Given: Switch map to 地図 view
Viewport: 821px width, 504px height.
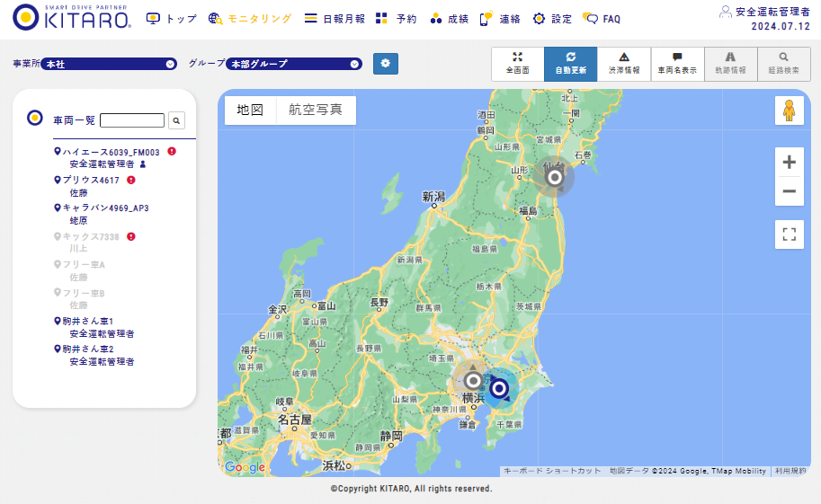Looking at the screenshot, I should (x=250, y=110).
